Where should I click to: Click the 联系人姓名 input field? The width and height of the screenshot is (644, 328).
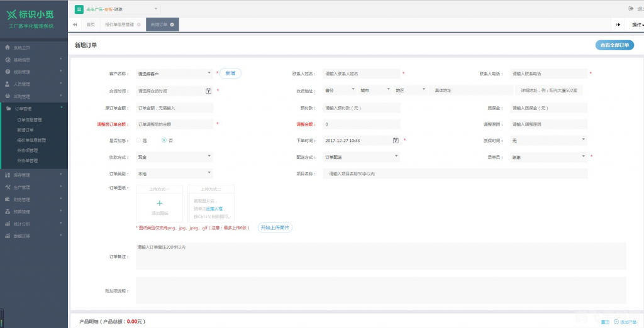click(362, 74)
